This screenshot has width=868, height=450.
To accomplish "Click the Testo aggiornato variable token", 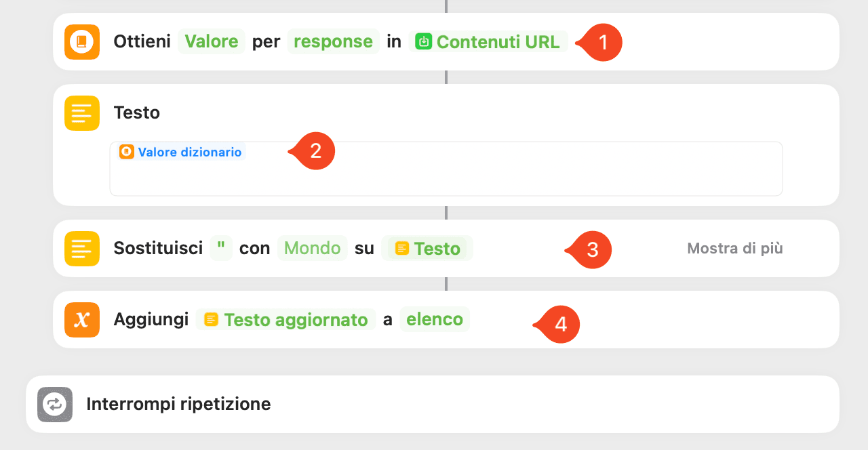I will (285, 320).
